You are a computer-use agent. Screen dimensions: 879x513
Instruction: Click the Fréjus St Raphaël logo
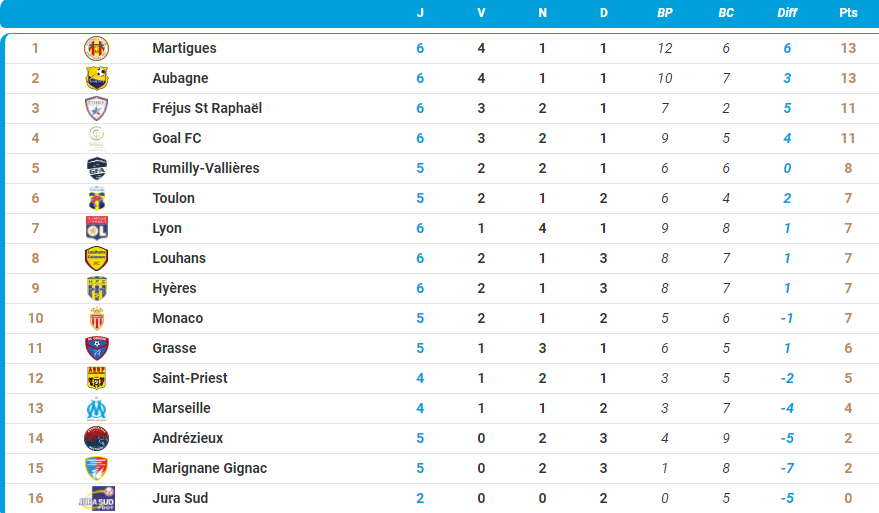point(97,108)
